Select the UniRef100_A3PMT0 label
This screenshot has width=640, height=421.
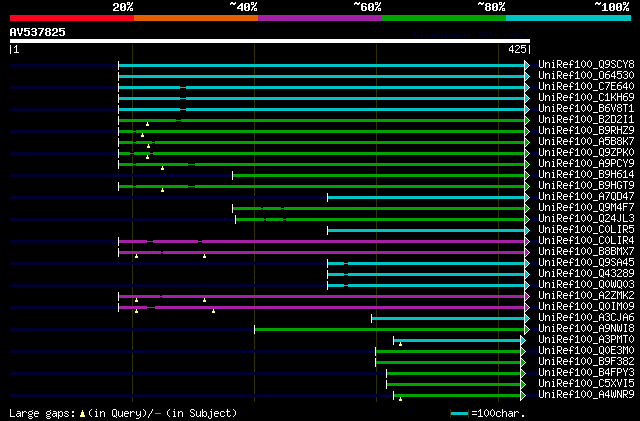coord(586,340)
